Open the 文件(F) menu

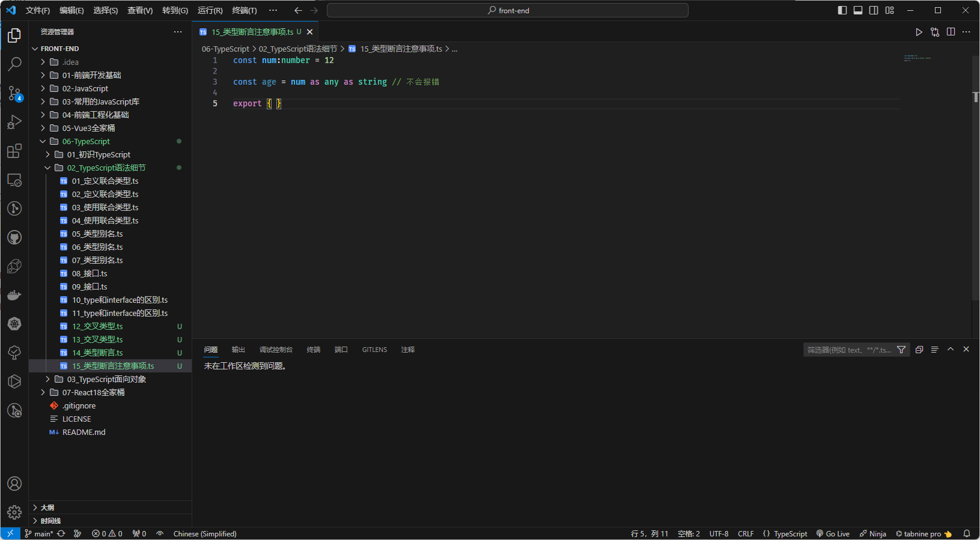coord(38,10)
